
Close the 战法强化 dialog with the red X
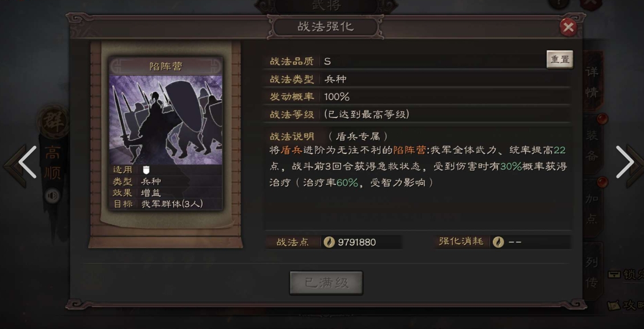click(x=568, y=27)
